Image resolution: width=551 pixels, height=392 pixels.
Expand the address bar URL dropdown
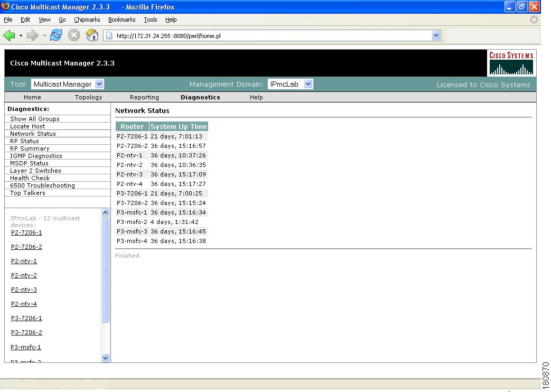436,35
